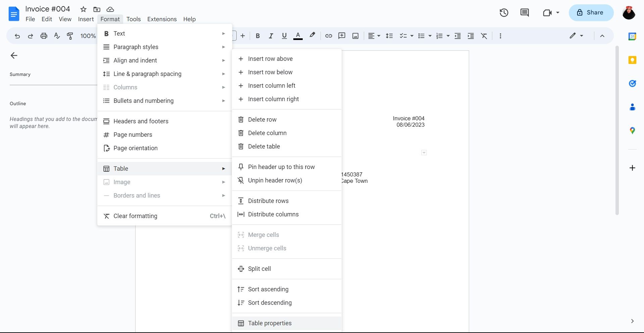Open the Editing mode pencil dropdown
This screenshot has height=333, width=644.
pos(576,36)
